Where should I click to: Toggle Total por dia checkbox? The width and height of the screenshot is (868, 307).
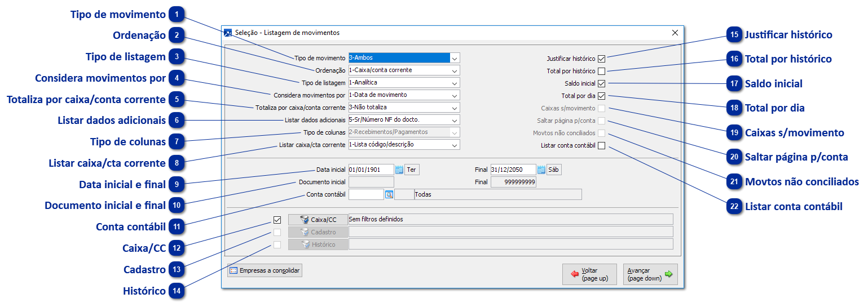click(x=601, y=96)
